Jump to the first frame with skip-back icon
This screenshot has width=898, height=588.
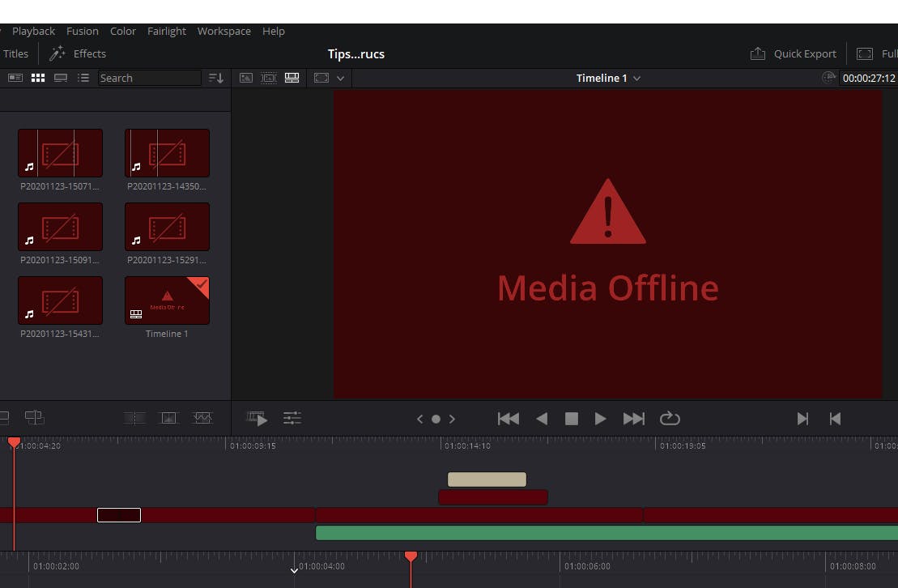click(509, 419)
